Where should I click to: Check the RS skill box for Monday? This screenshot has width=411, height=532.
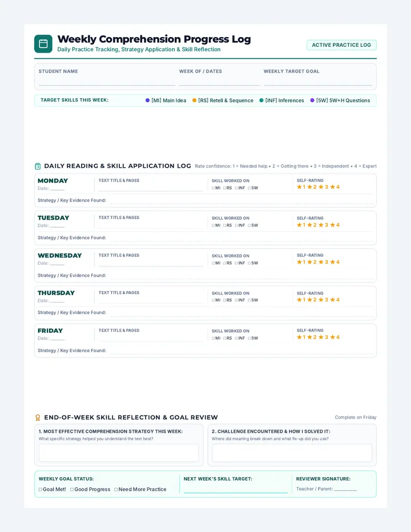point(225,188)
